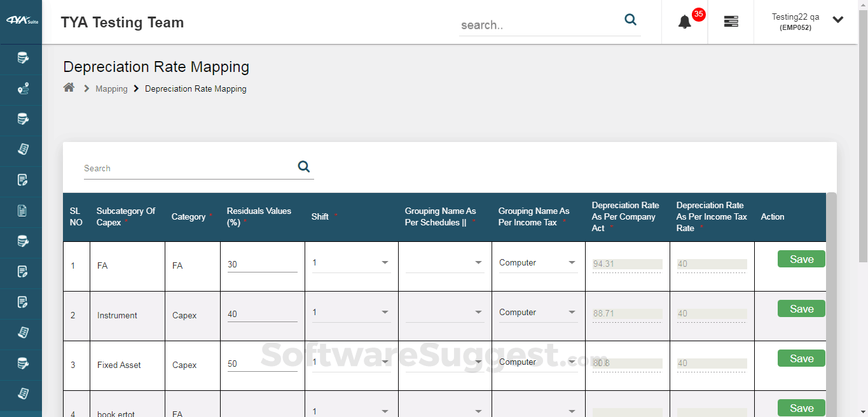Select the location pin icon in the sidebar
868x417 pixels.
click(21, 89)
